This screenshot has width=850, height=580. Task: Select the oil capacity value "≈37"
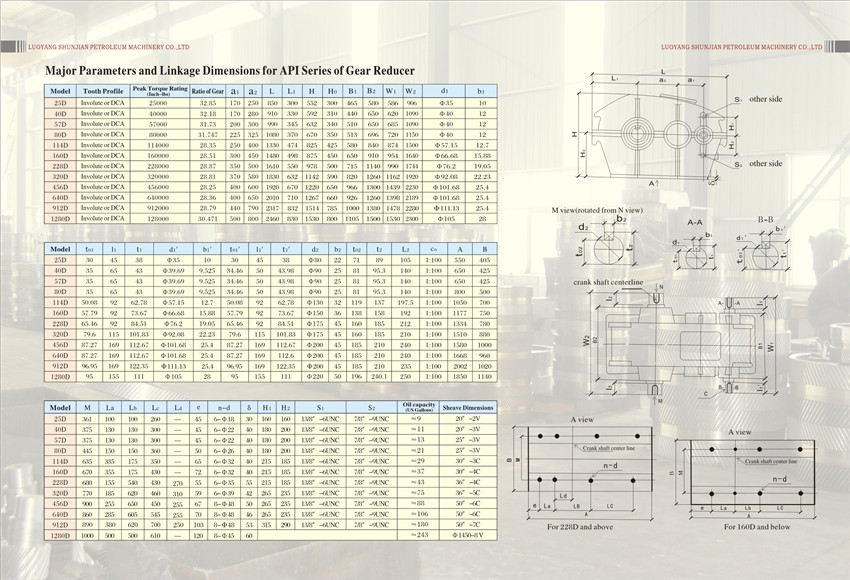(x=418, y=472)
